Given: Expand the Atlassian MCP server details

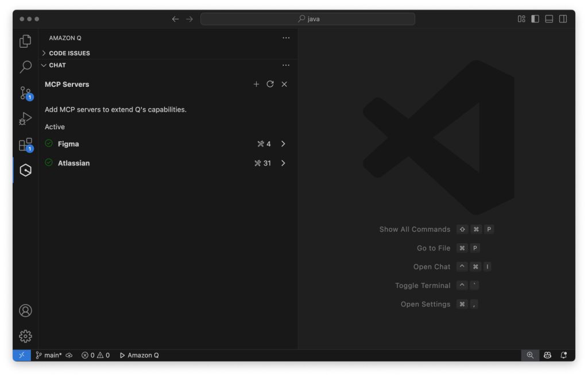Looking at the screenshot, I should click(283, 163).
